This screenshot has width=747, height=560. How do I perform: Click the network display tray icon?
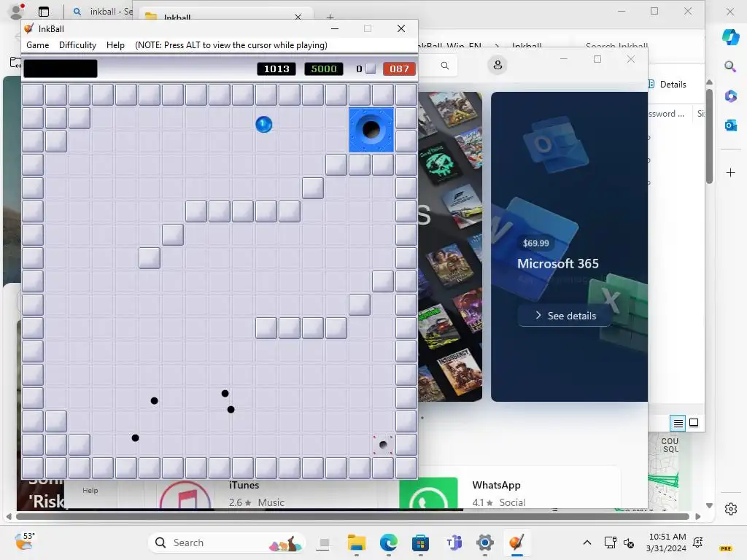[611, 542]
